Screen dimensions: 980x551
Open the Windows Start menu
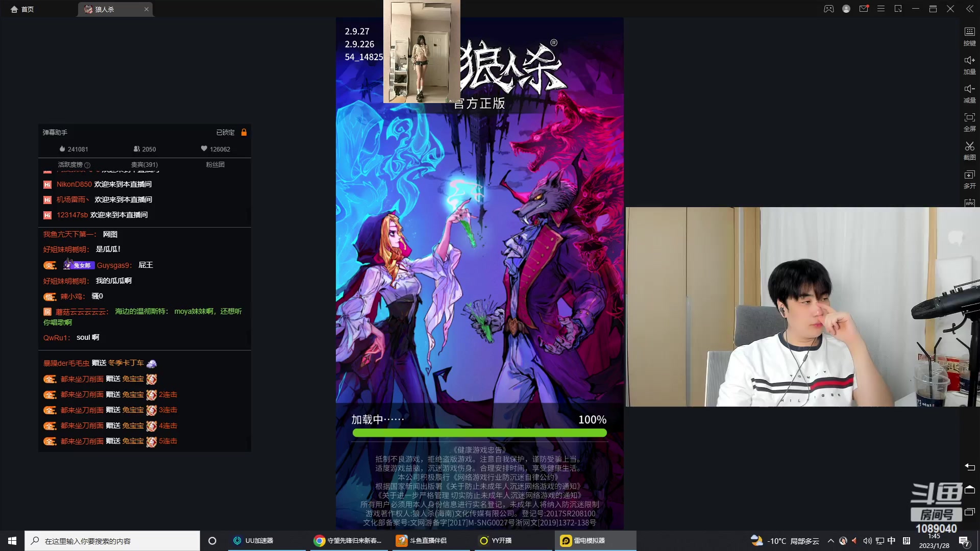click(x=12, y=541)
